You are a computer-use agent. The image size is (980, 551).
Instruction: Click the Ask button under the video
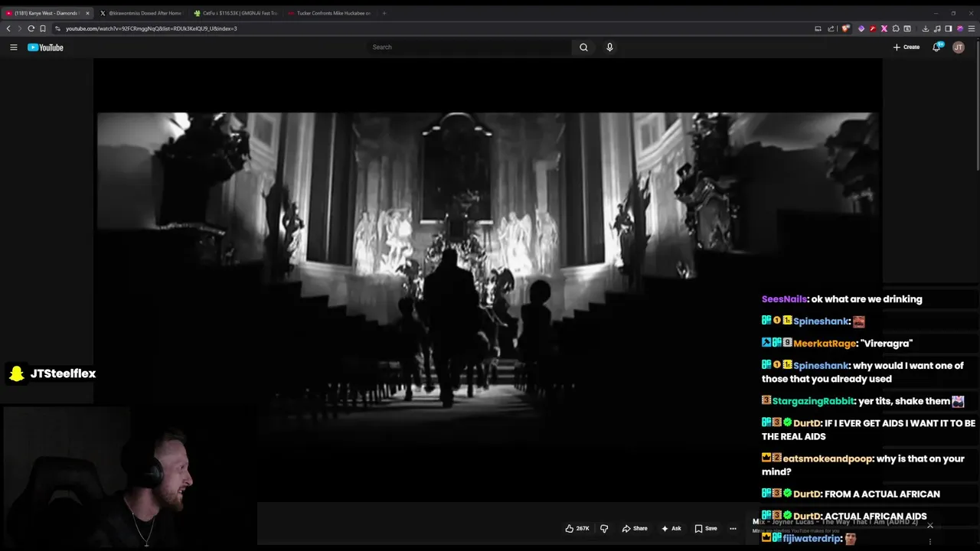671,529
